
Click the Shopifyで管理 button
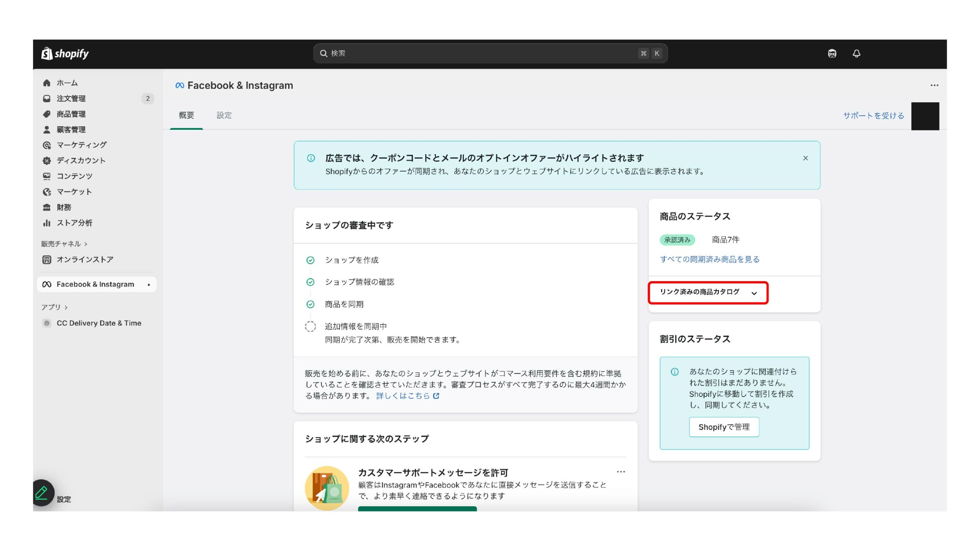click(724, 427)
